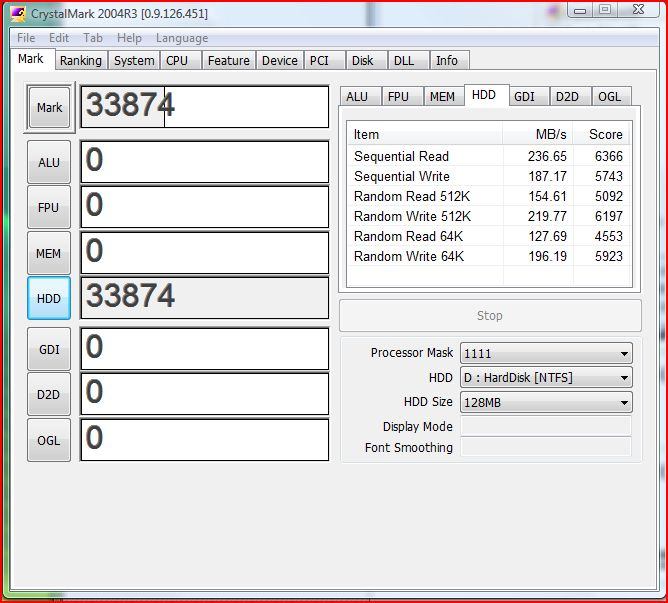The height and width of the screenshot is (603, 668).
Task: Open the Processor Mask dropdown
Action: click(x=546, y=353)
